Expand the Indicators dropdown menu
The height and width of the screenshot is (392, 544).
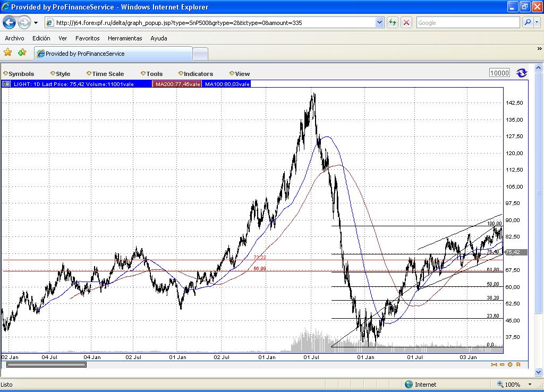[x=195, y=73]
